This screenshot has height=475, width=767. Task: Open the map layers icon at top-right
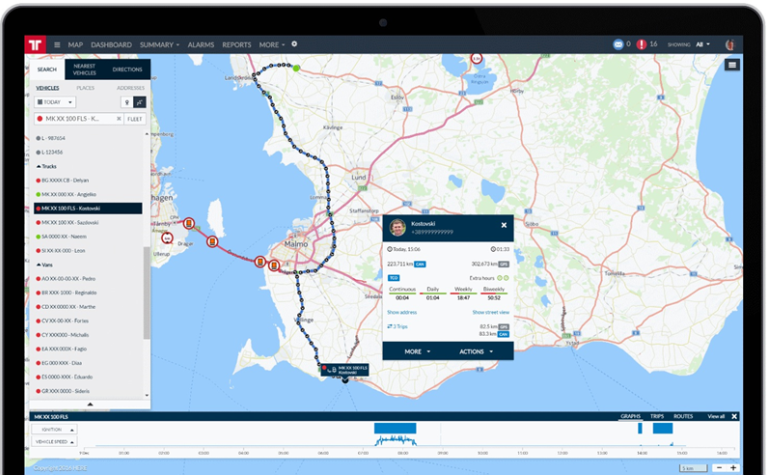click(732, 65)
